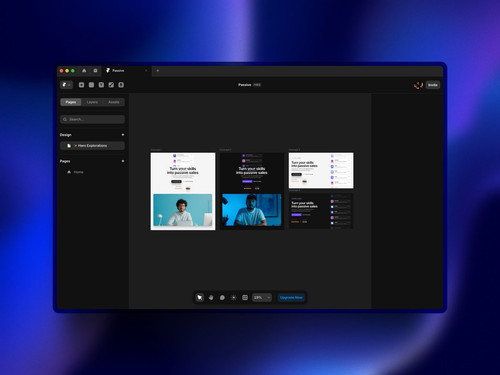500x375 pixels.
Task: Click the Hero Explorations page file icon
Action: point(69,146)
